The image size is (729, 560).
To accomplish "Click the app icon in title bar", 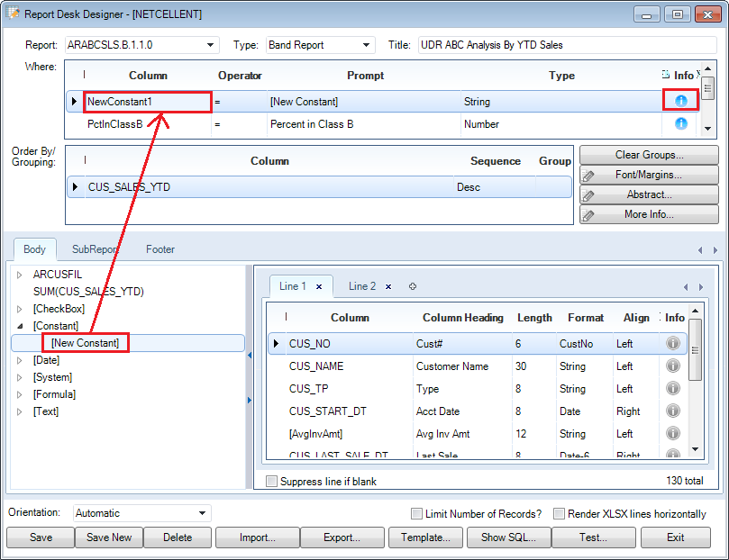I will pos(13,13).
